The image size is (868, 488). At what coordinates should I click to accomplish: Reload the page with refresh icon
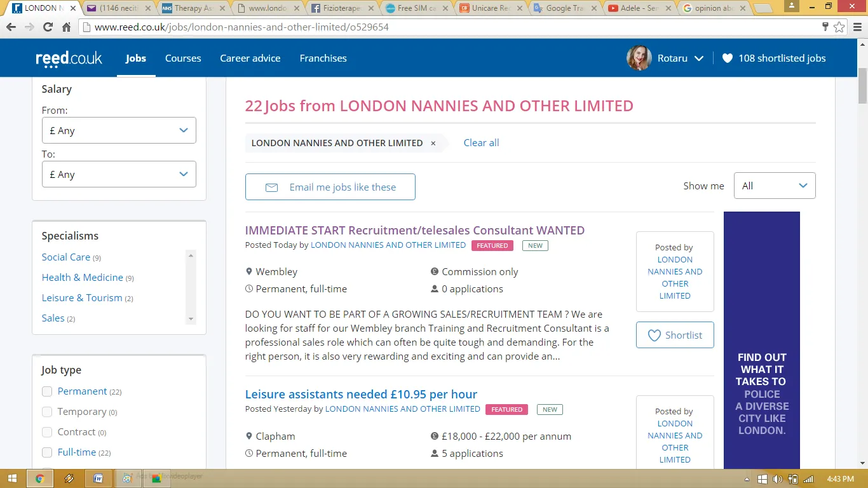tap(48, 27)
